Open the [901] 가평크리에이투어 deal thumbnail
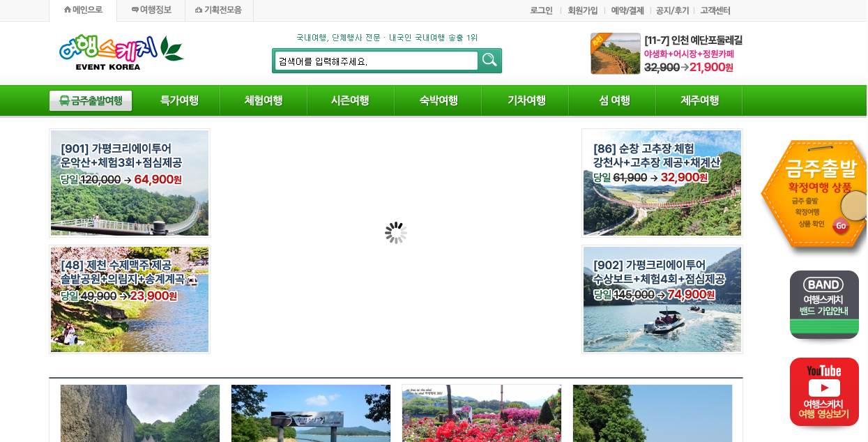Viewport: 868px width, 442px height. (129, 183)
